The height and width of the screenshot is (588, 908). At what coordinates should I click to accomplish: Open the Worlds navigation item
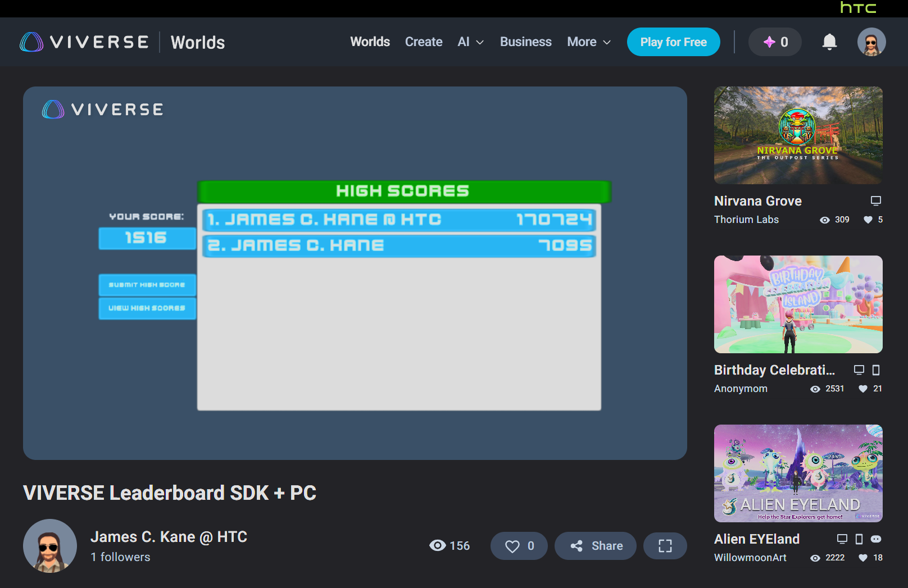tap(370, 42)
